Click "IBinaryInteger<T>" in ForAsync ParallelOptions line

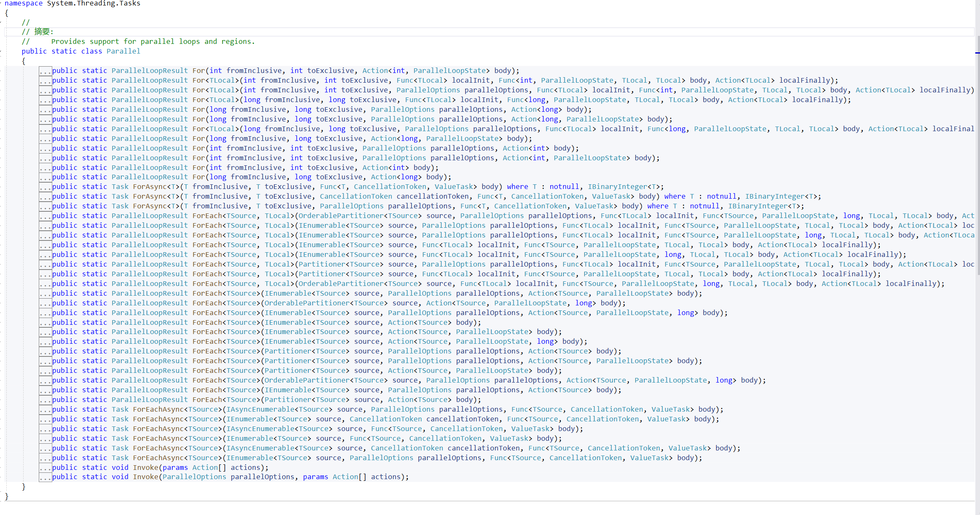764,206
